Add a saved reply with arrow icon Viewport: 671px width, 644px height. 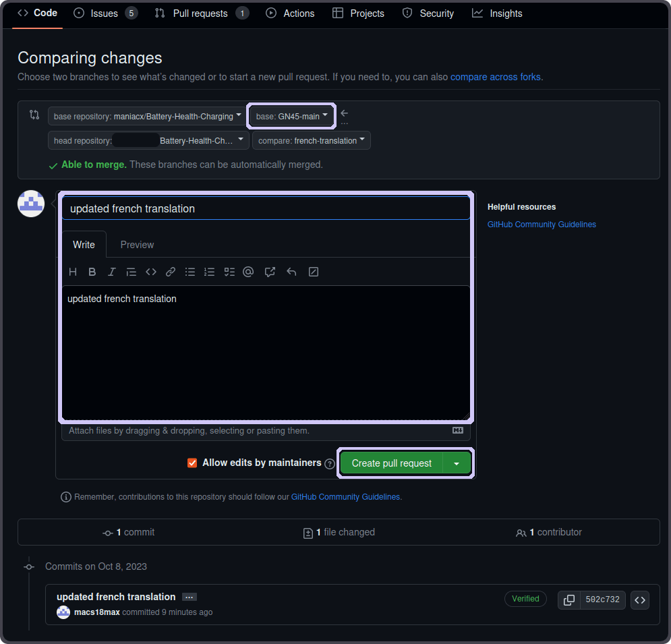coord(291,272)
